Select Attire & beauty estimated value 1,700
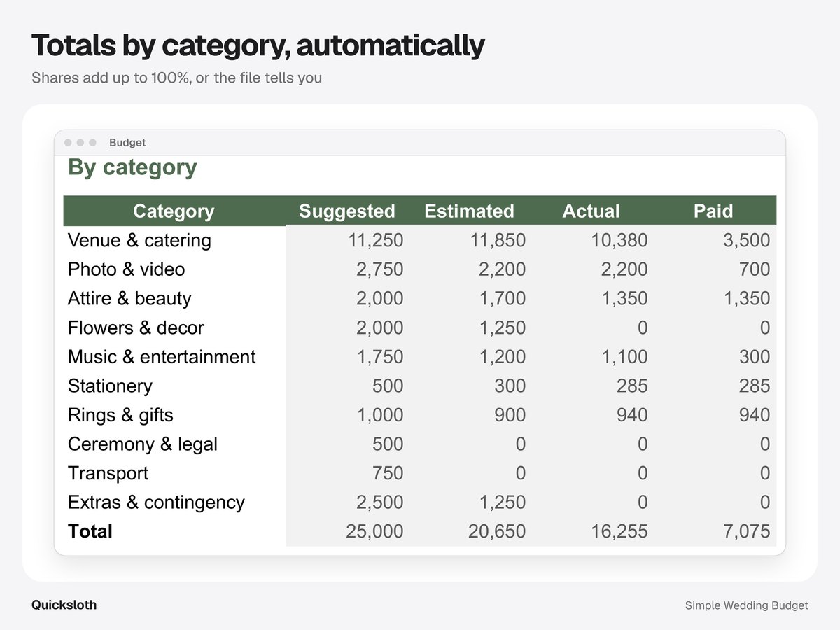The image size is (840, 630). point(503,299)
